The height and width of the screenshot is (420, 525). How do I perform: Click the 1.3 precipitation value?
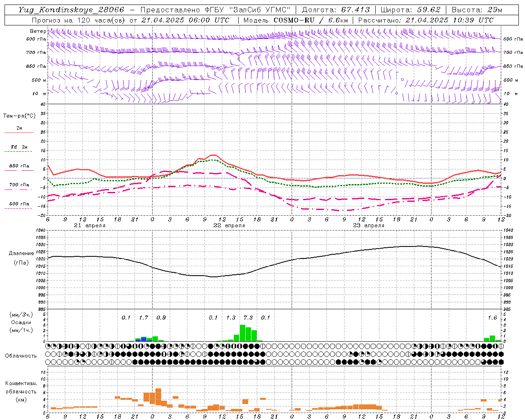coord(231,317)
